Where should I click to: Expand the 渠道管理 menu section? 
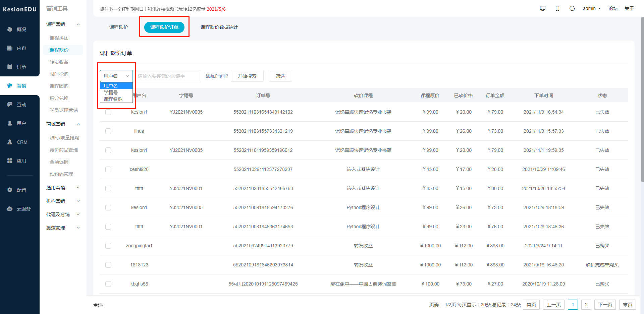(x=63, y=228)
